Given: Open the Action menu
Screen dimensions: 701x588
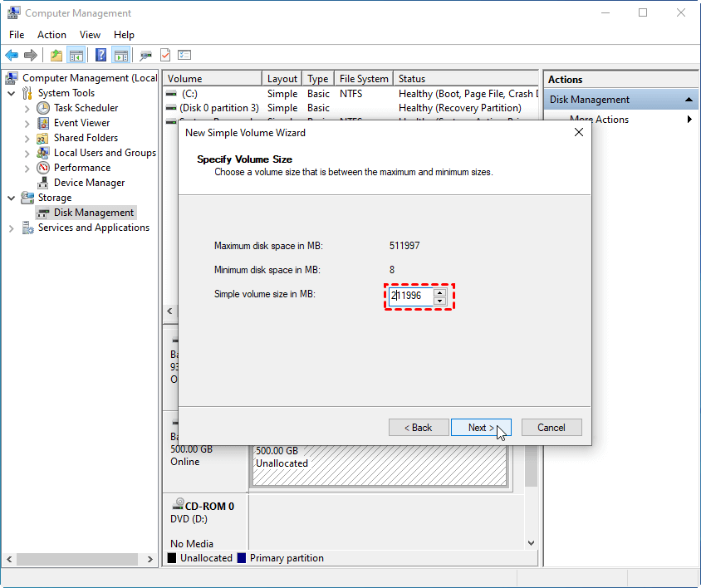Looking at the screenshot, I should (x=51, y=34).
